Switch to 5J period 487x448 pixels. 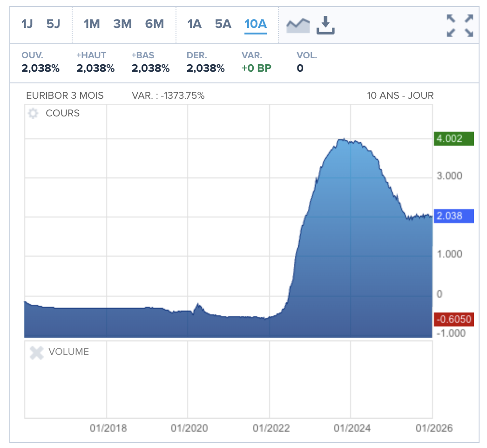click(54, 24)
